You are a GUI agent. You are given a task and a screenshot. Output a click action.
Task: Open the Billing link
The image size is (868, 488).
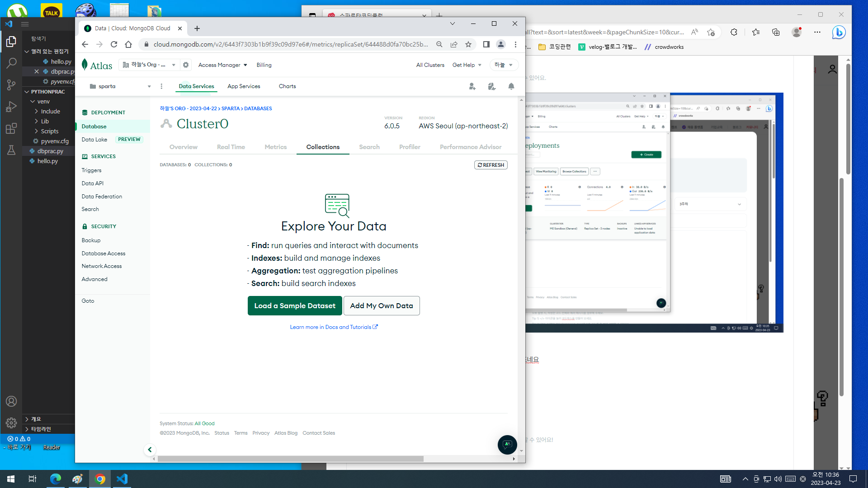coord(264,65)
